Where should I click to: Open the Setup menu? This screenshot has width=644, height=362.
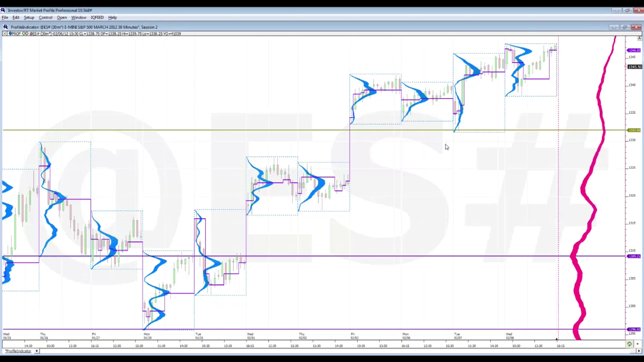click(x=29, y=17)
